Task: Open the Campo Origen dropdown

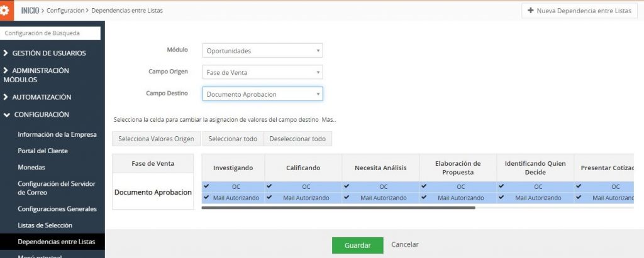Action: point(263,72)
